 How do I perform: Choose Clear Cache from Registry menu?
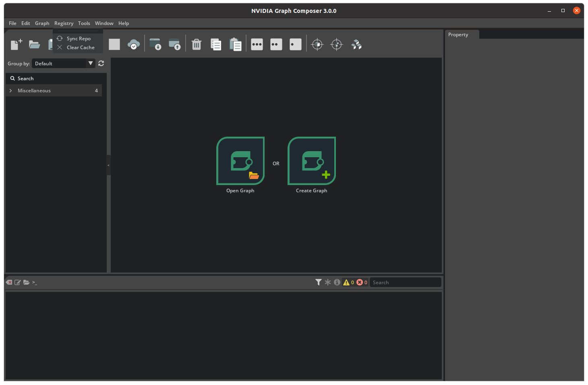click(78, 48)
